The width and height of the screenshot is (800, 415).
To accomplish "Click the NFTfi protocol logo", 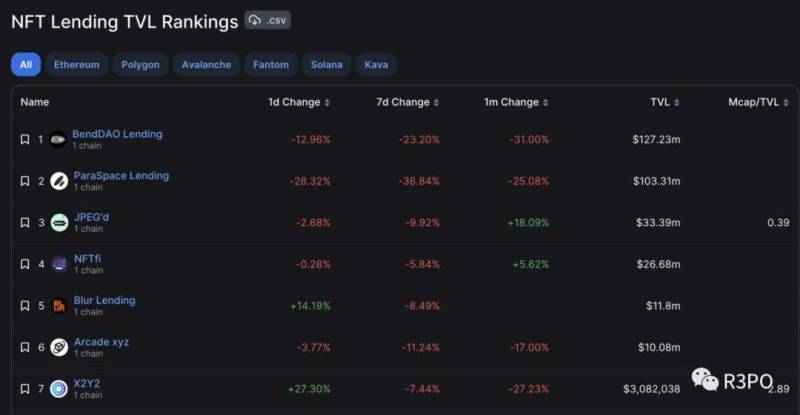I will 59,264.
